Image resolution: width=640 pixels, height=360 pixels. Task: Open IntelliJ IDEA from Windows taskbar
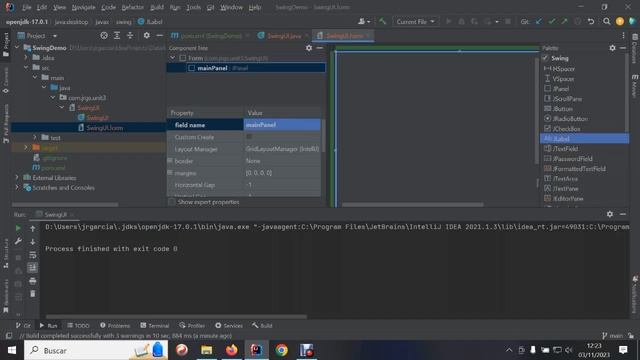257,350
